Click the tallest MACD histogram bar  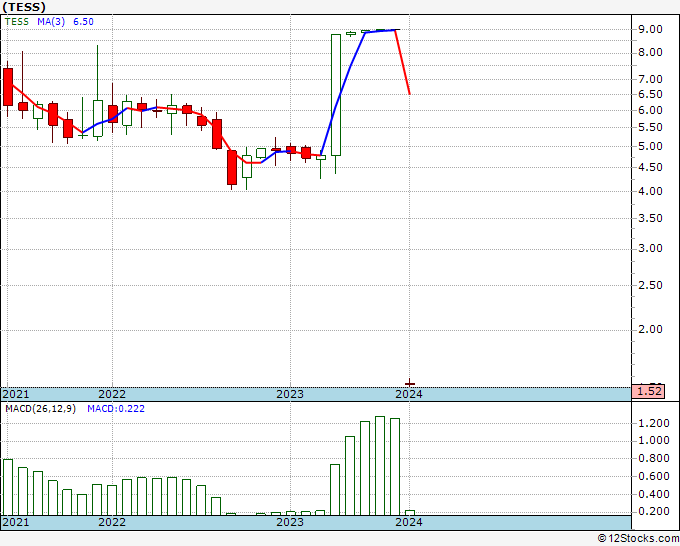click(x=380, y=465)
